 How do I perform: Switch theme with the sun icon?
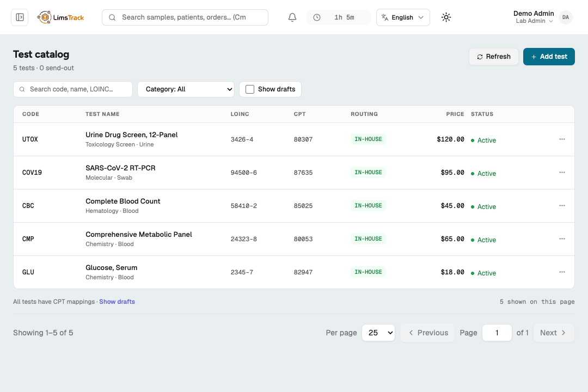[x=446, y=17]
